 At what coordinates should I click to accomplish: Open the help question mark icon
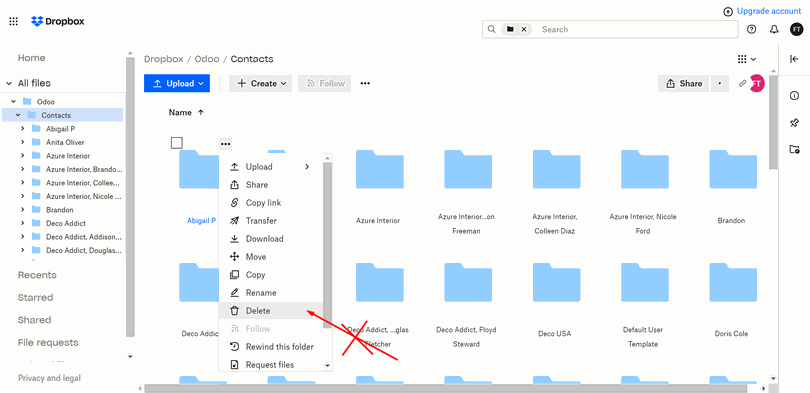[752, 29]
